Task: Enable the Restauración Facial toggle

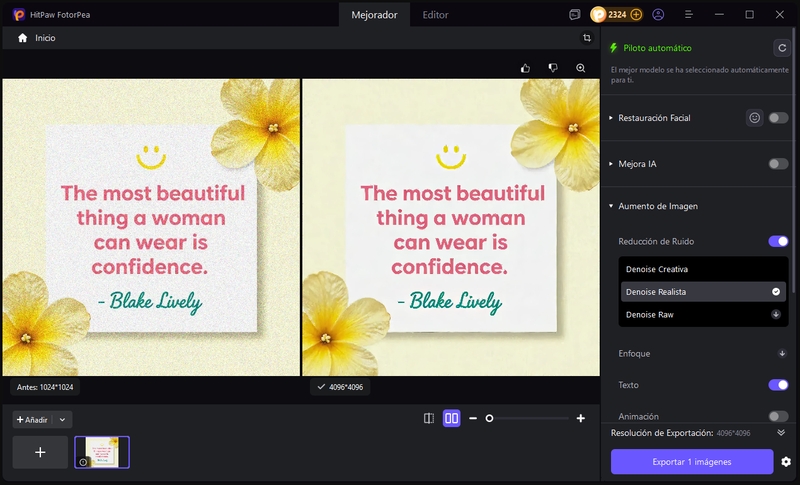Action: click(778, 118)
